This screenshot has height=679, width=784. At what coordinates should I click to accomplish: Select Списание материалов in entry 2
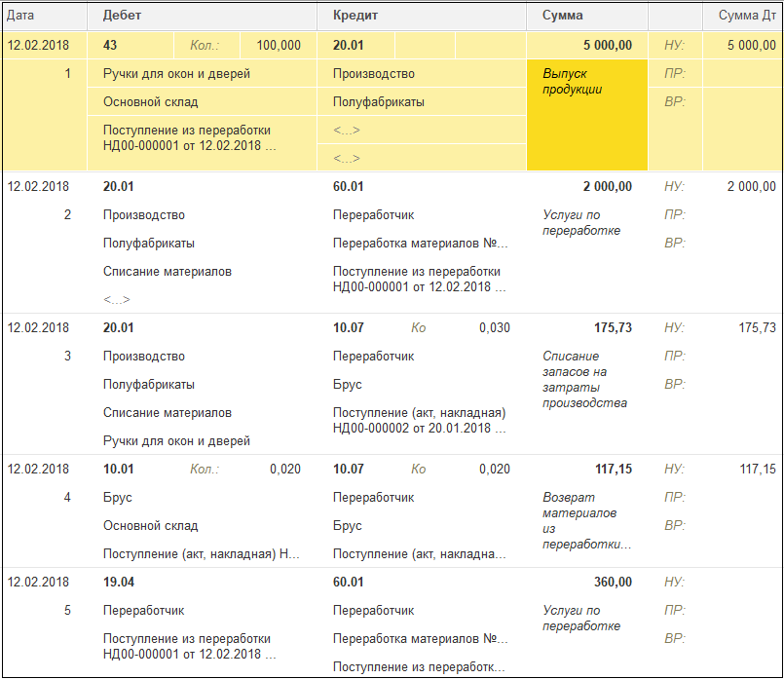tap(167, 272)
